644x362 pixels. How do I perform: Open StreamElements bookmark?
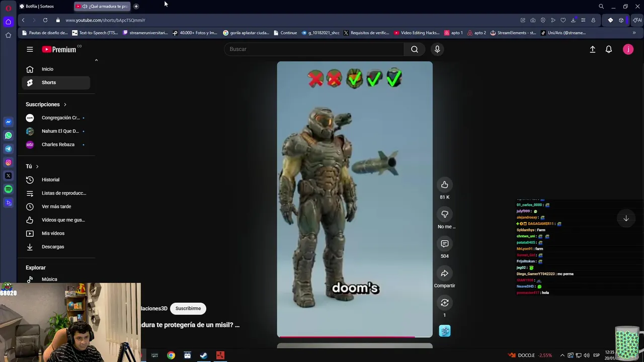pos(513,33)
